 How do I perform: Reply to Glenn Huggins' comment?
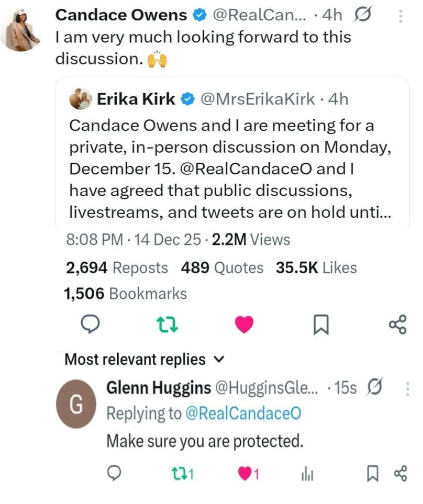(x=114, y=474)
